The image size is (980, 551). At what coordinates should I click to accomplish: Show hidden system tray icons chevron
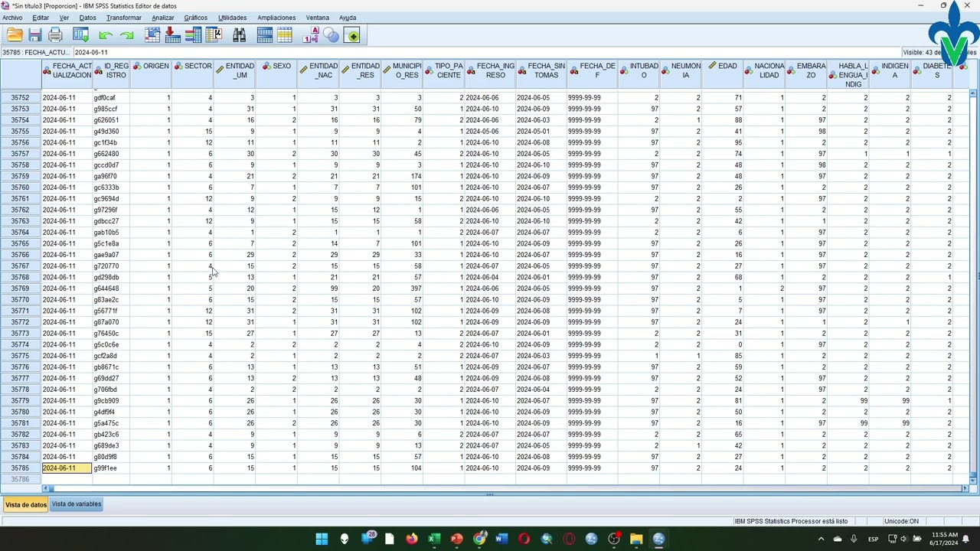[822, 539]
